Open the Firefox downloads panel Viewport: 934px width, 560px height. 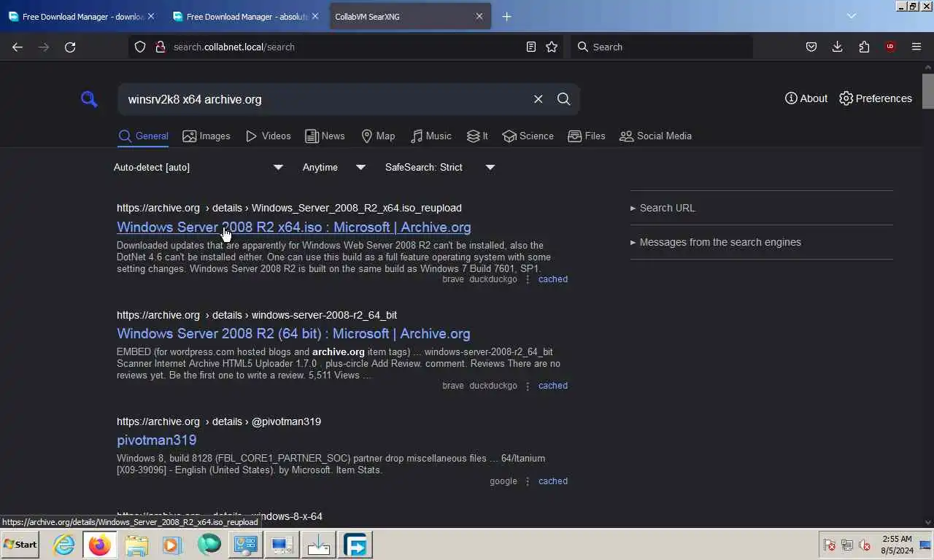tap(838, 47)
